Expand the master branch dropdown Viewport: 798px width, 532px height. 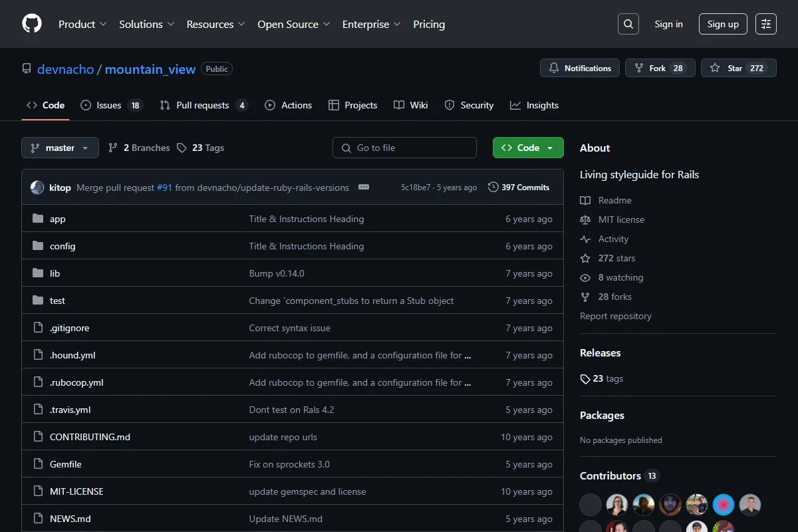tap(60, 148)
